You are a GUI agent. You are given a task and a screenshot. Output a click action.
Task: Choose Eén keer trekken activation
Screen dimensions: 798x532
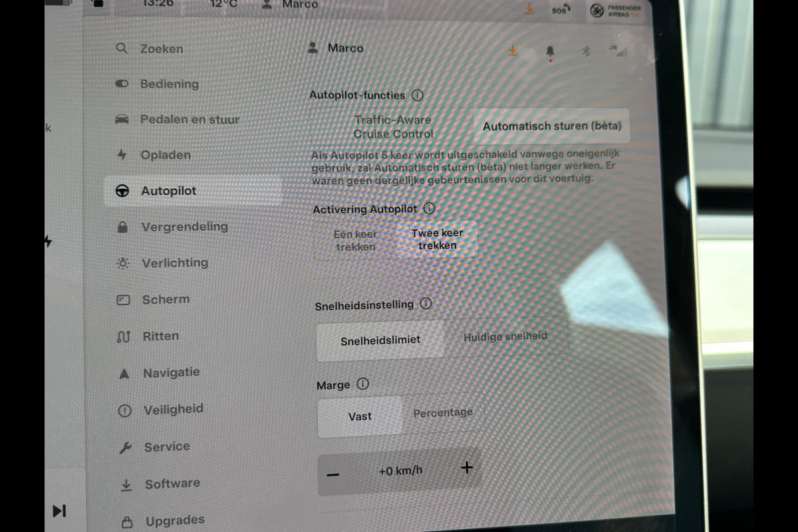pyautogui.click(x=355, y=240)
